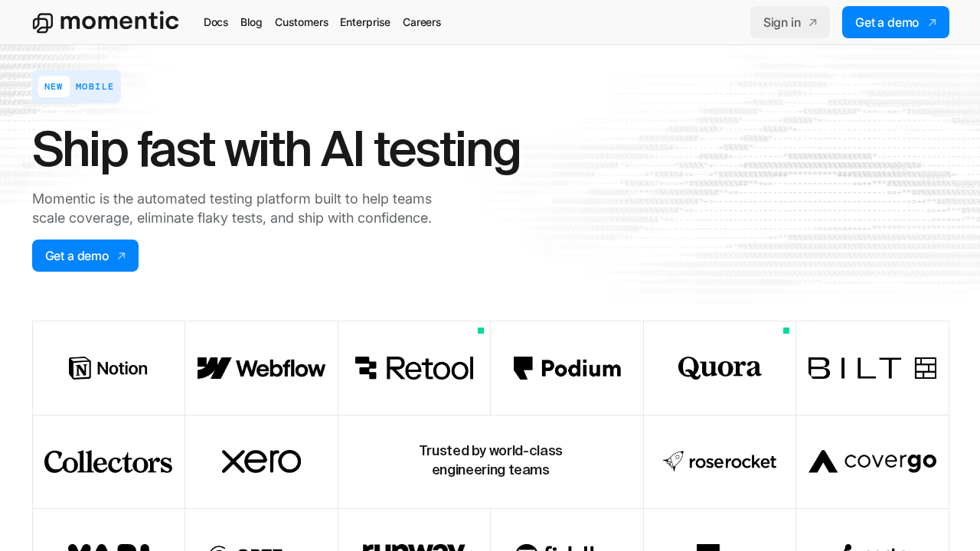Click Get a demo in header
The width and height of the screenshot is (980, 551).
tap(895, 22)
